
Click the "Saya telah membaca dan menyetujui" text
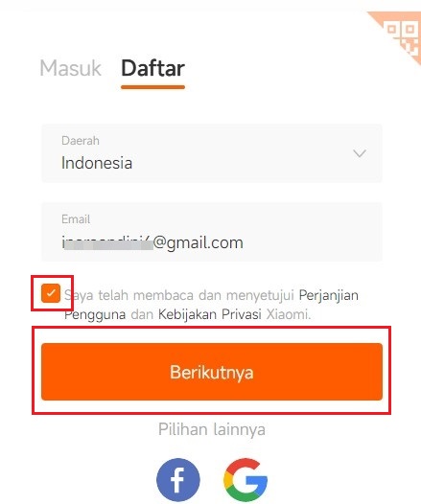click(x=178, y=295)
